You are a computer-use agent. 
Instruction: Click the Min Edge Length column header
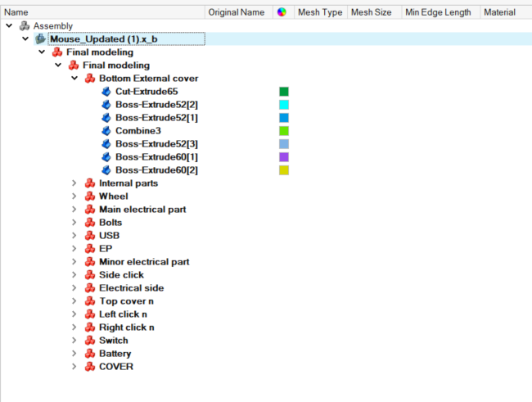pos(438,13)
